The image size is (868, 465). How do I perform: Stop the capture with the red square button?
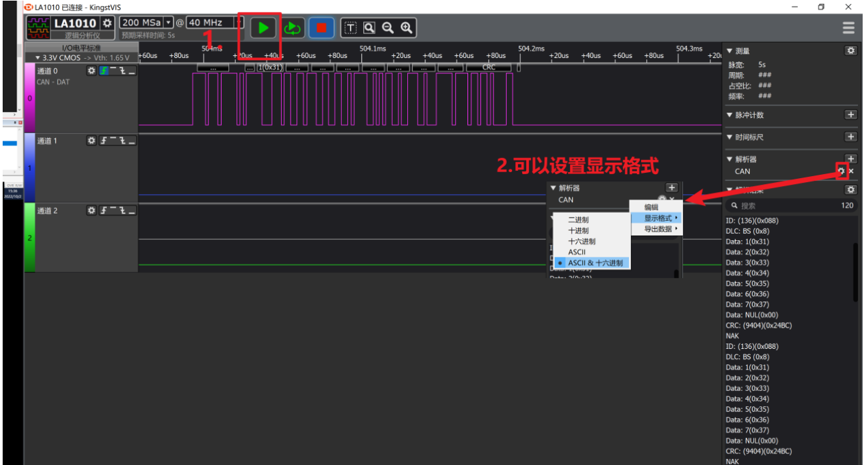click(x=321, y=28)
